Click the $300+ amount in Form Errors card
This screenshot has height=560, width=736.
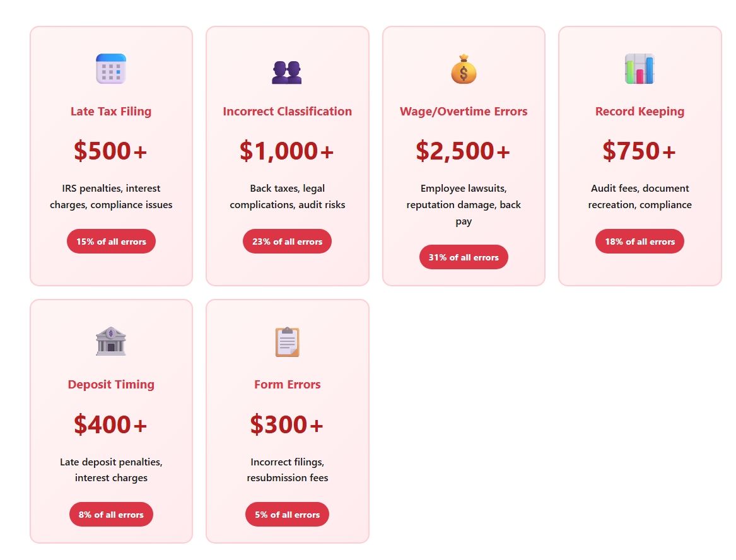pos(287,424)
